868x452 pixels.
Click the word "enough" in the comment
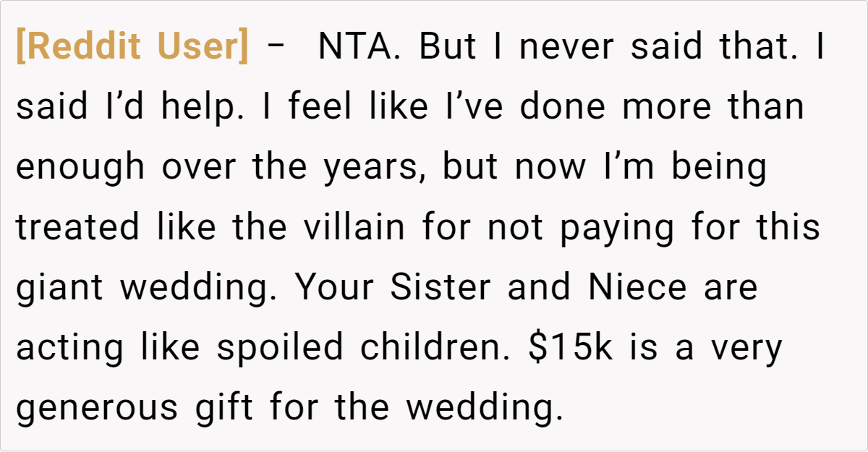pos(80,168)
